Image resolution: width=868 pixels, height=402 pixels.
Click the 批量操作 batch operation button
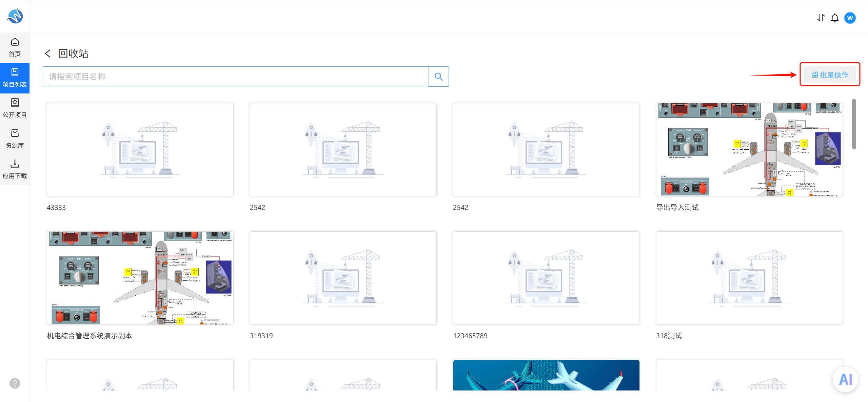[x=830, y=75]
